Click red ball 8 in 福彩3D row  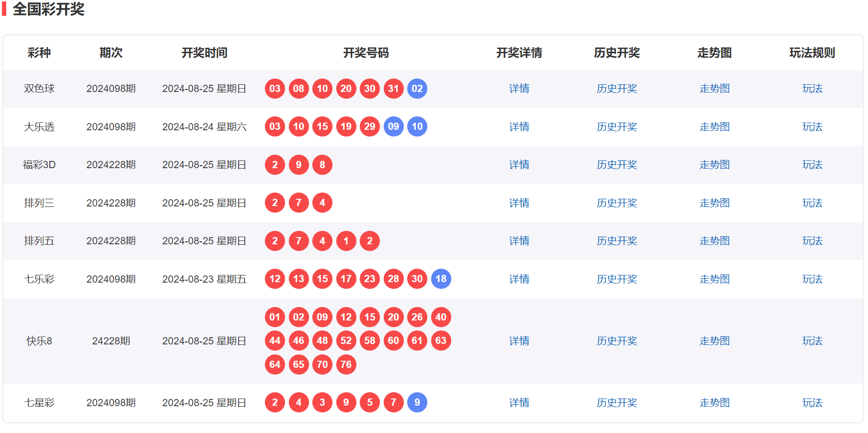click(322, 165)
